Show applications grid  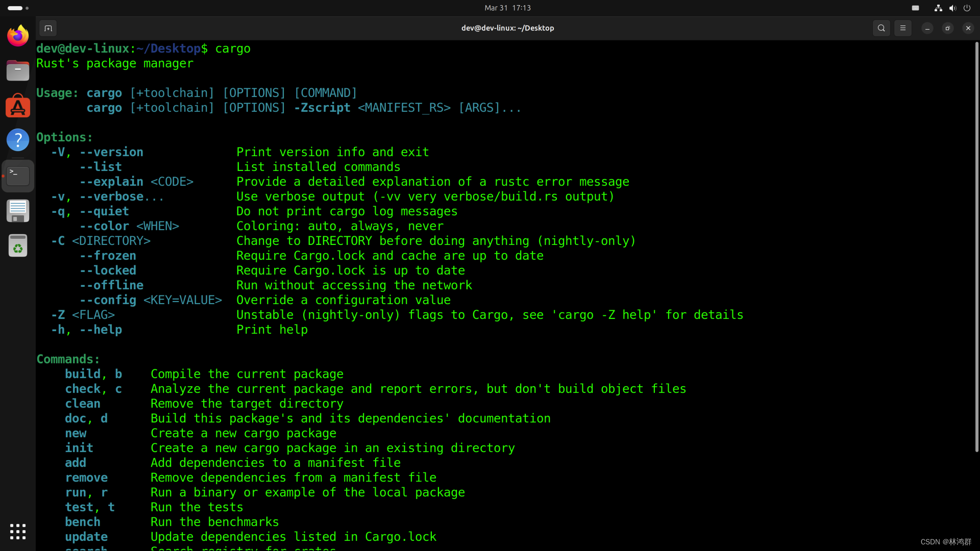pyautogui.click(x=18, y=532)
